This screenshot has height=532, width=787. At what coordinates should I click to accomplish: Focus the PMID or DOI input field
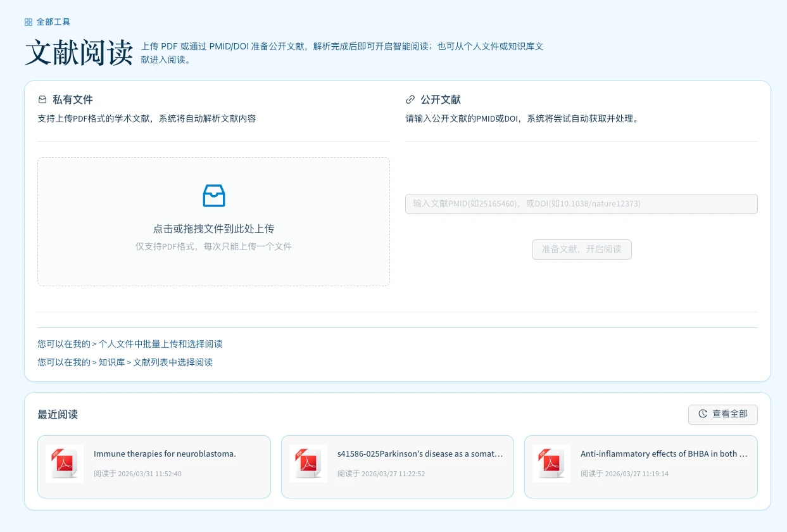(x=581, y=204)
